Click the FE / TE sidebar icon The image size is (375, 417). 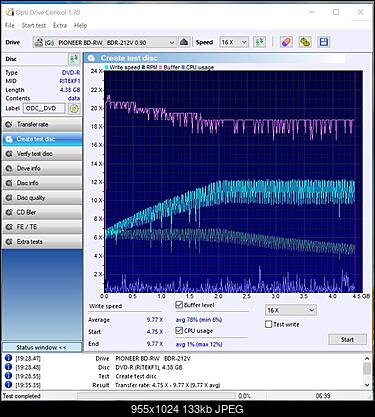coord(9,227)
